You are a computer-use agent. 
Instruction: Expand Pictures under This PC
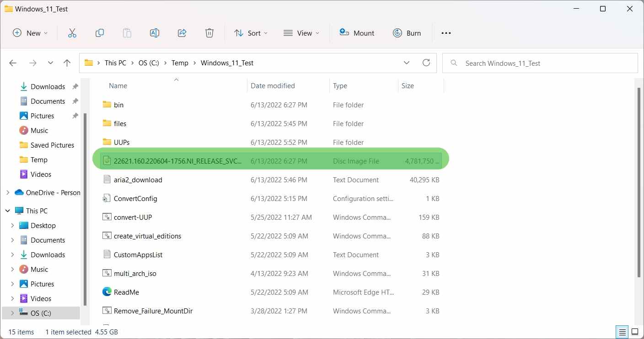point(12,284)
